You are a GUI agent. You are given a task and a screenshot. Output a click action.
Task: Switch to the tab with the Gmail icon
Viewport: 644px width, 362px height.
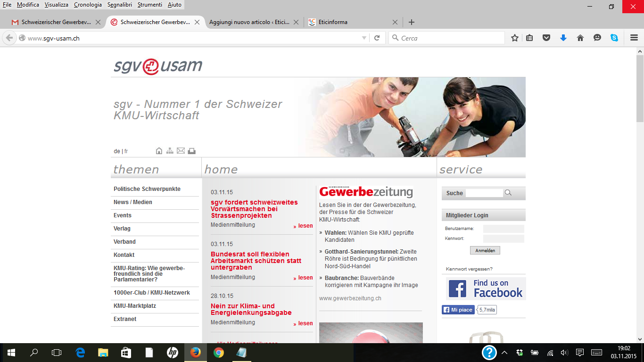click(x=56, y=22)
